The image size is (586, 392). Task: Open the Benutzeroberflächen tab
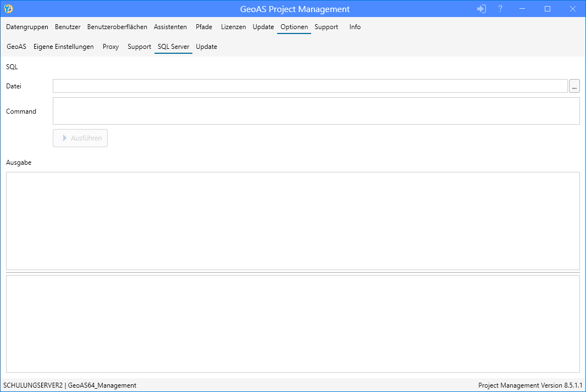pyautogui.click(x=117, y=27)
